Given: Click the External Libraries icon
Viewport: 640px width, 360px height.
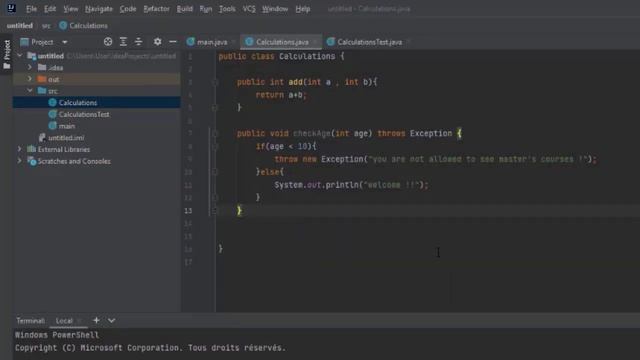Looking at the screenshot, I should coord(31,149).
